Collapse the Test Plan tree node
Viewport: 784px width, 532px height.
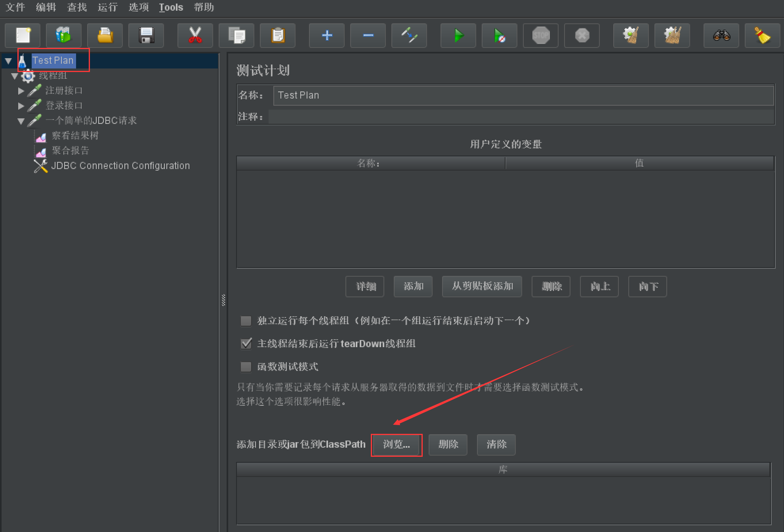[x=8, y=61]
